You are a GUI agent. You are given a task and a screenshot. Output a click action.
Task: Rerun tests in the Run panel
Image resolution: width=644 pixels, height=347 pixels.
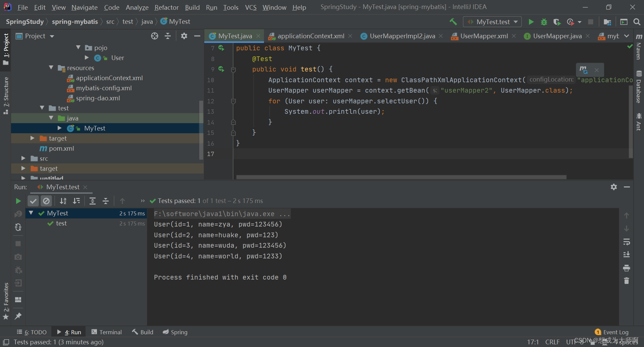(18, 201)
